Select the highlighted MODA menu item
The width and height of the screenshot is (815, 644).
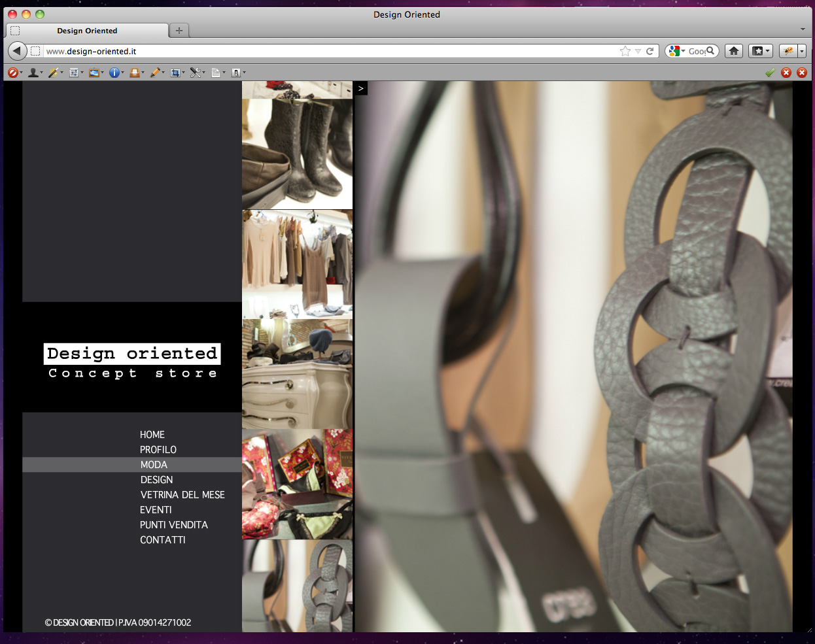coord(132,465)
